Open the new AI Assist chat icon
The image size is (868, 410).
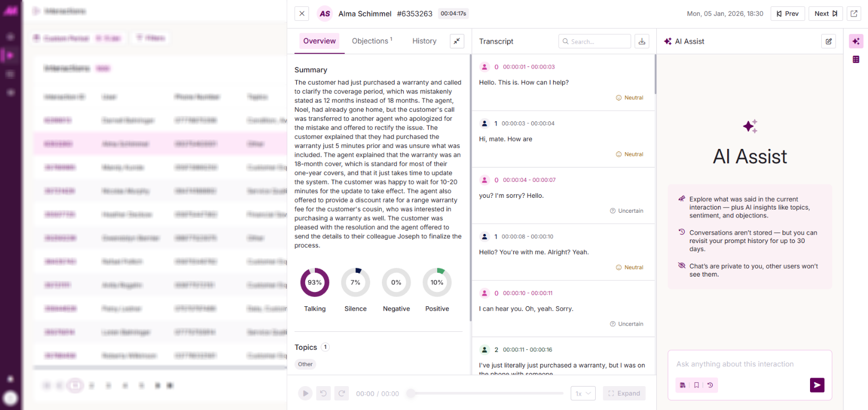coord(829,41)
